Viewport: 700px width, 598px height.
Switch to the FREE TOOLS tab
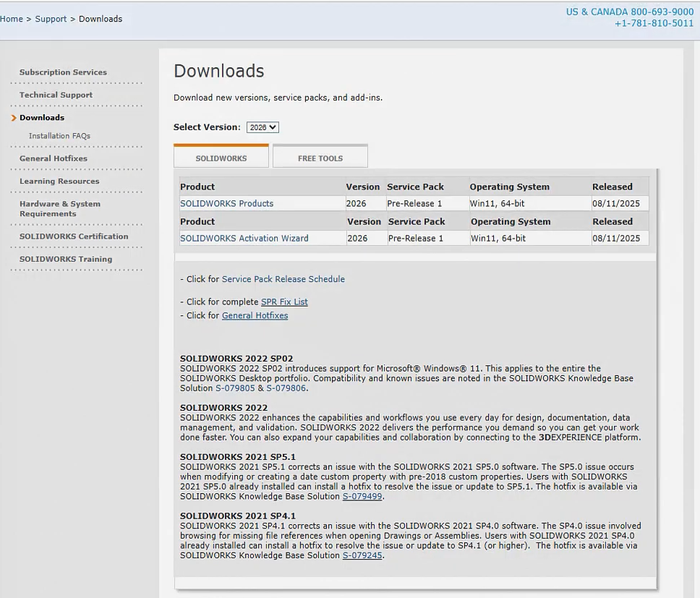pos(320,158)
